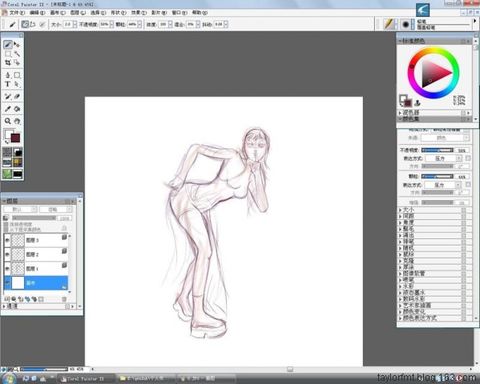The height and width of the screenshot is (384, 480).
Task: Select the Magic Wand tool
Action: pos(17,54)
